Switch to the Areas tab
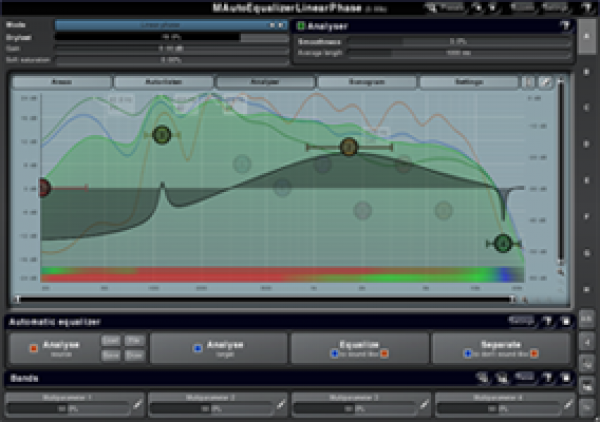Image resolution: width=600 pixels, height=422 pixels. 62,82
